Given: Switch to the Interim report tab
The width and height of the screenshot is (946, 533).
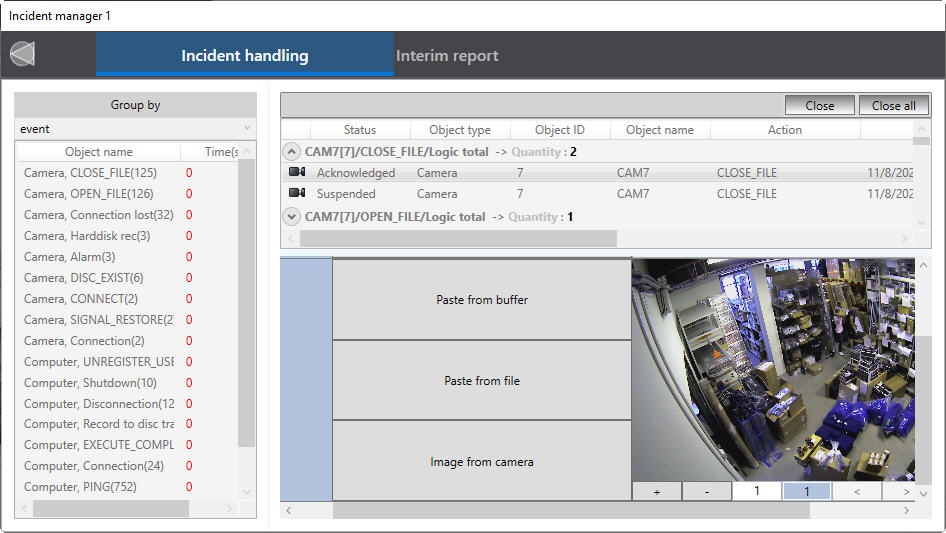Looking at the screenshot, I should pyautogui.click(x=447, y=56).
